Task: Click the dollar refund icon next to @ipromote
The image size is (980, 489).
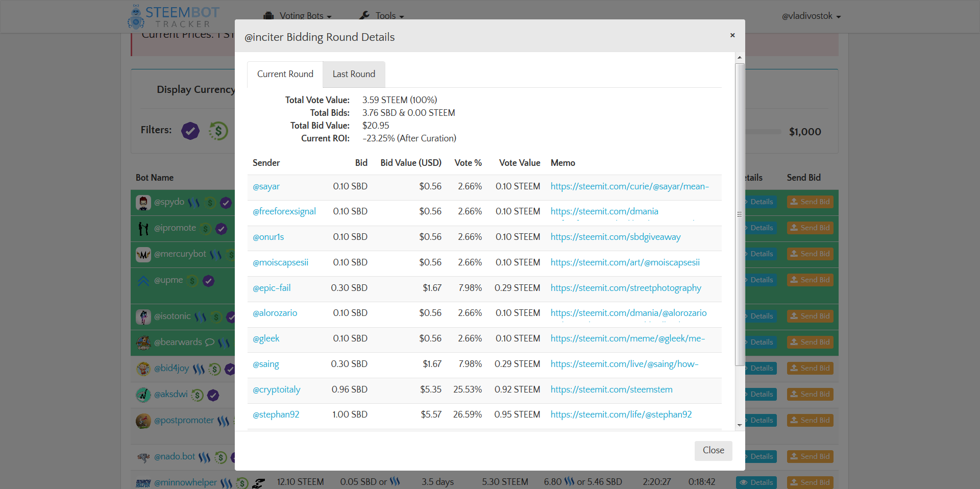Action: click(206, 229)
